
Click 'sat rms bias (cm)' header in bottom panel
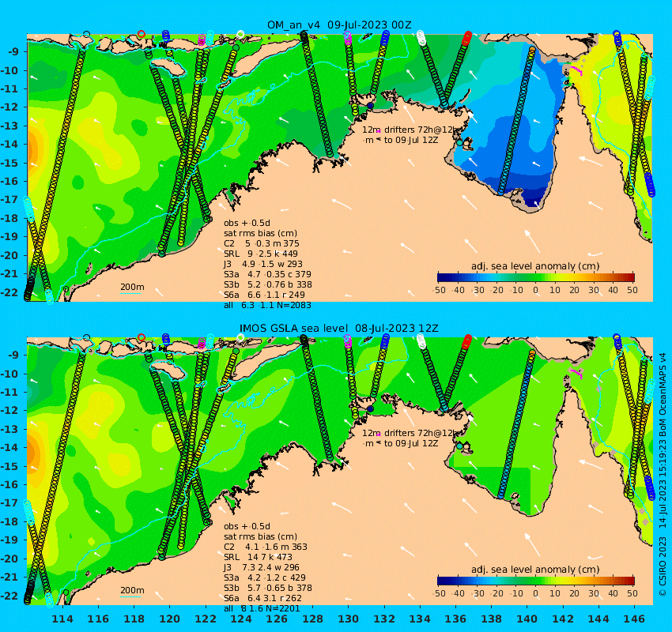click(x=260, y=536)
